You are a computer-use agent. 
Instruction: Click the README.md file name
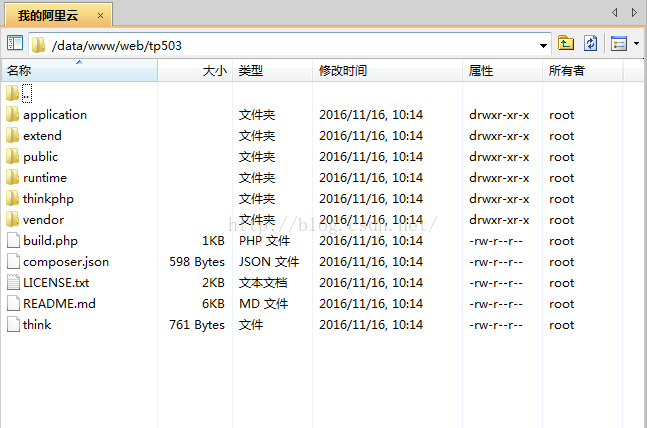click(x=59, y=304)
